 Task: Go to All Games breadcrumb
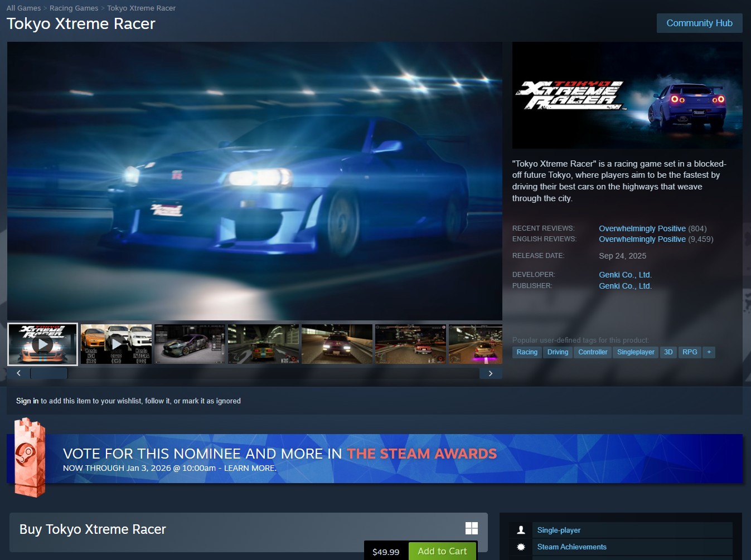[23, 8]
